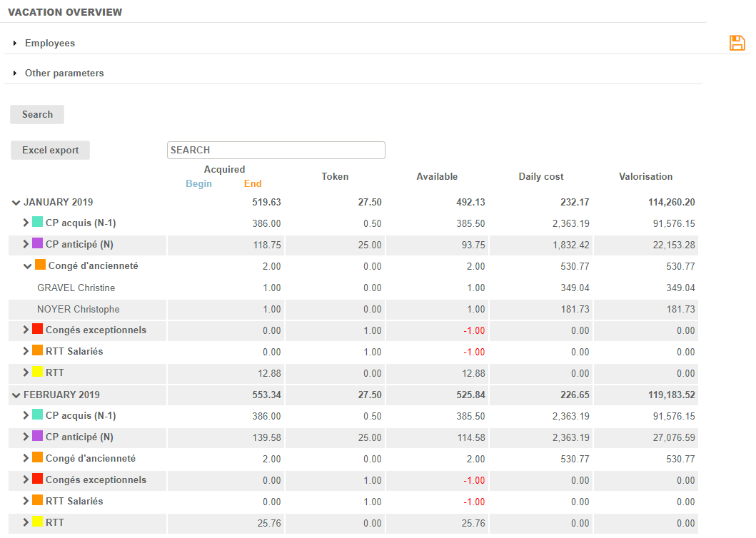The width and height of the screenshot is (756, 538).
Task: Click the red swatch for February Congés exceptionnels
Action: click(38, 479)
